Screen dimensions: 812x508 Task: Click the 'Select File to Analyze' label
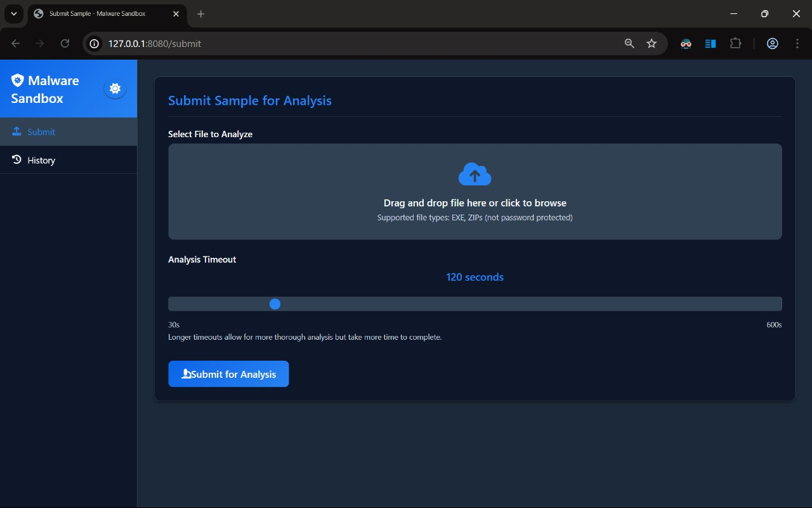(210, 134)
